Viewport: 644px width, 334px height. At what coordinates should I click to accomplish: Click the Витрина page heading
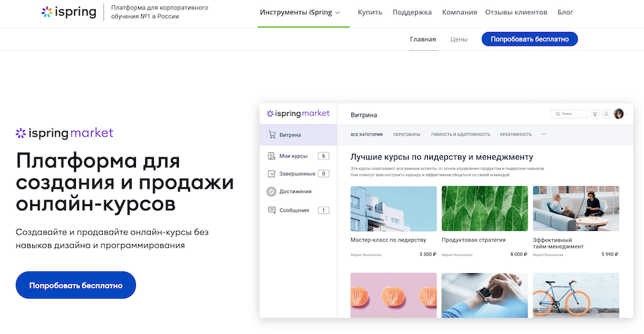coord(364,115)
